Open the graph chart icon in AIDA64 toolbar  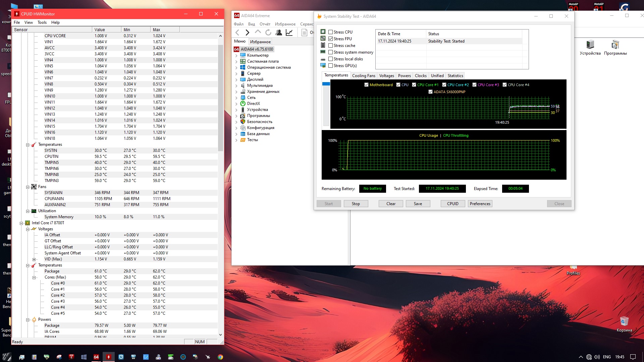click(289, 33)
